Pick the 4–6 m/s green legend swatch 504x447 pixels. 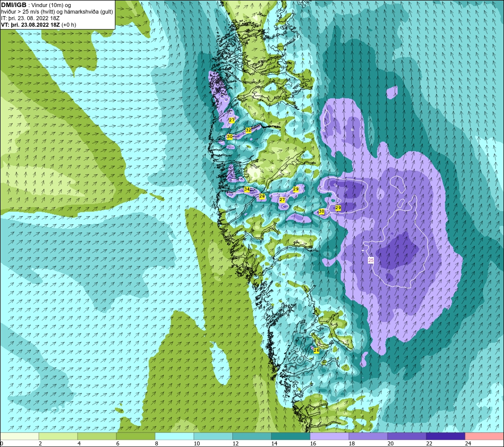[x=97, y=436]
